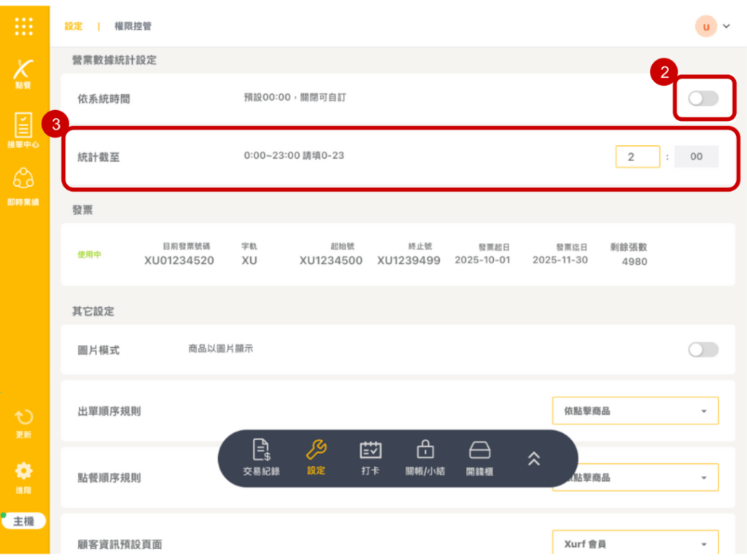Switch to the 權限控管 tab
The width and height of the screenshot is (747, 560).
pos(133,26)
